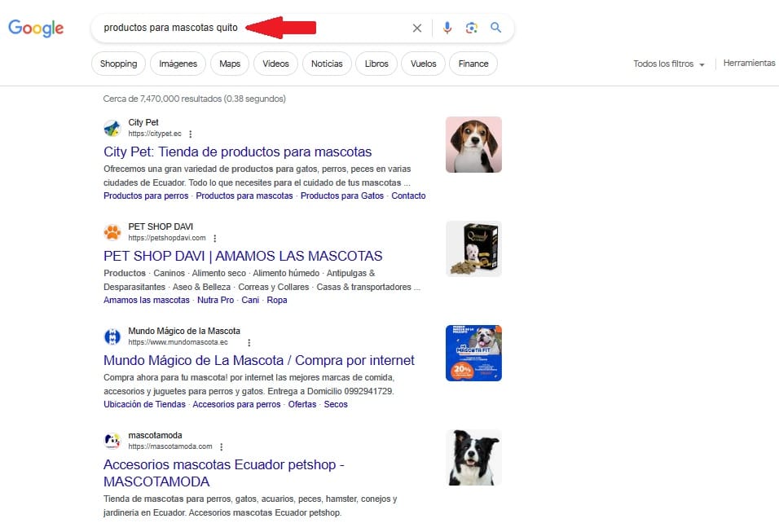779x532 pixels.
Task: Open 'City Pet: Tienda de productos para mascotas' result
Action: tap(237, 152)
